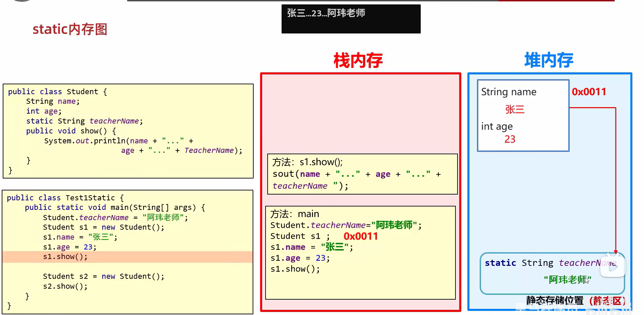Screen dimensions: 644x315
Task: Click 's1.name = "张三";' in main stack frame
Action: tap(312, 247)
